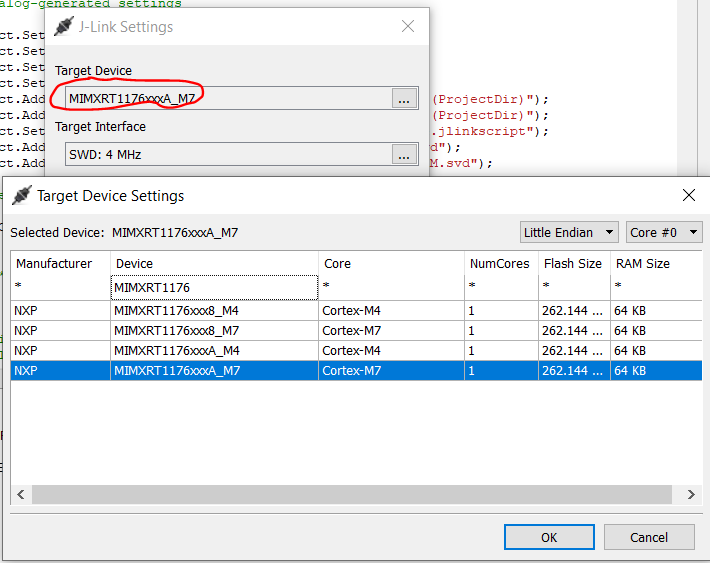
Task: Sort by Manufacturer column header
Action: click(54, 264)
